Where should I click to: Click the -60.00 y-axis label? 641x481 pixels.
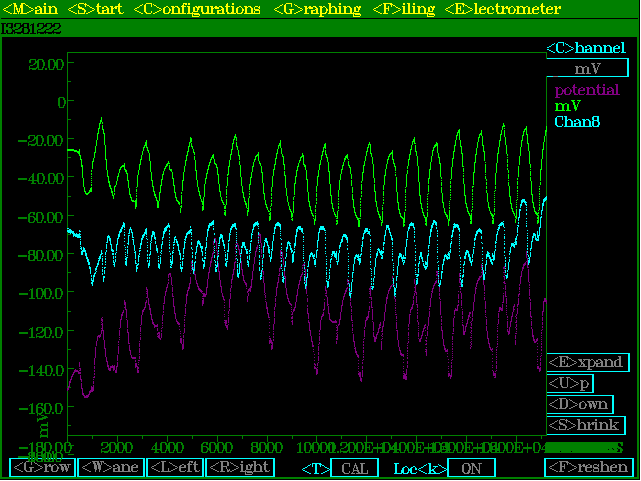tap(41, 217)
